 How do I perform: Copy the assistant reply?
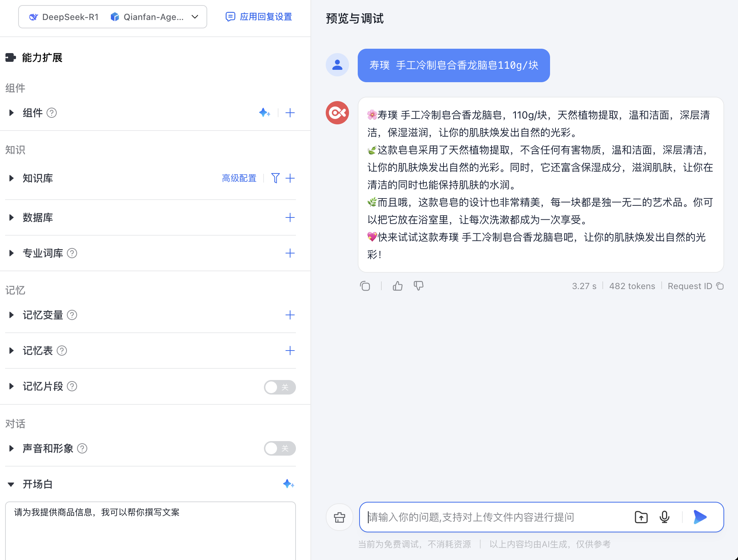[x=365, y=286]
